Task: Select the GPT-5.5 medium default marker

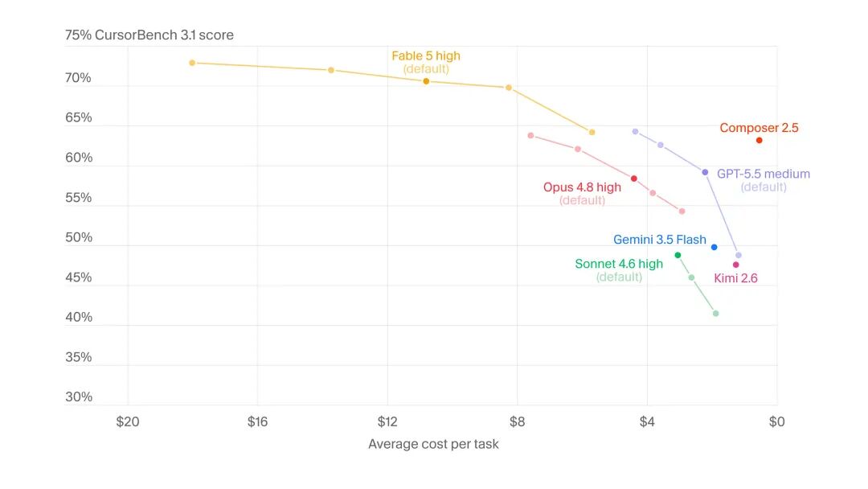Action: (x=705, y=173)
